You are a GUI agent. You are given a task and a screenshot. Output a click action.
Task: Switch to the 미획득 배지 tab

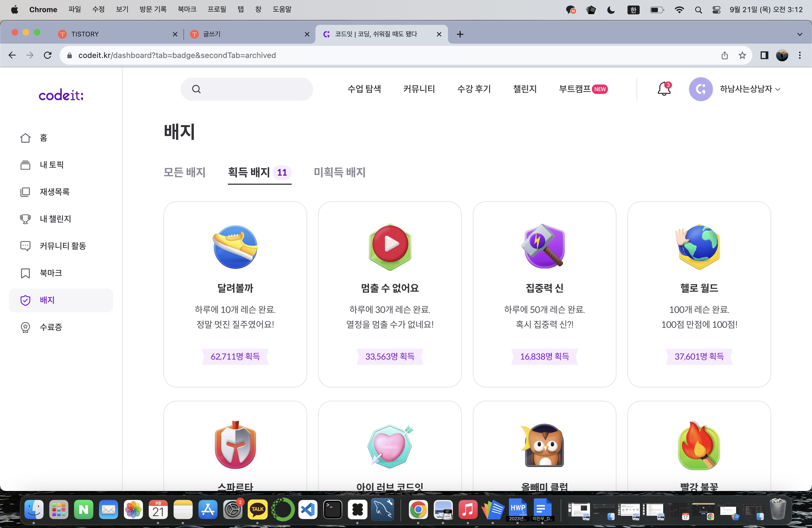339,172
